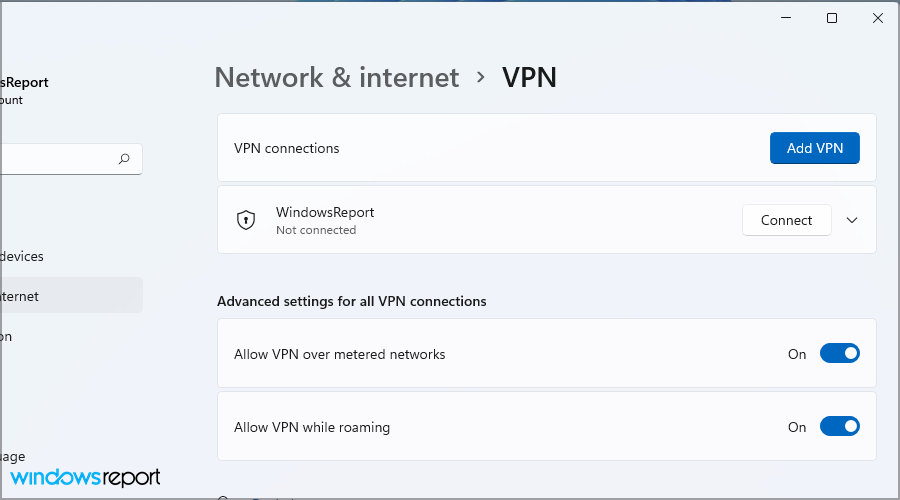Open the sidebar item ending in "on"
This screenshot has height=500, width=900.
coord(8,336)
